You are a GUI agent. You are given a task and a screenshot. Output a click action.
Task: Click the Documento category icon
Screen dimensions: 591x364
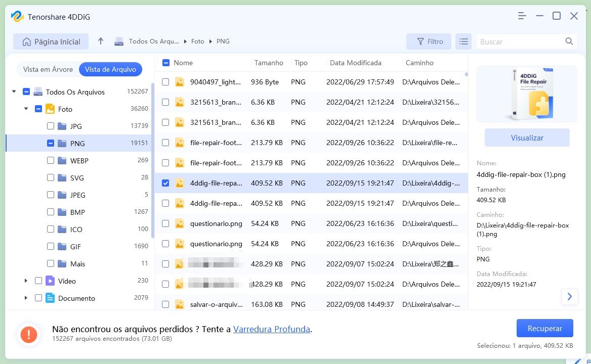50,298
